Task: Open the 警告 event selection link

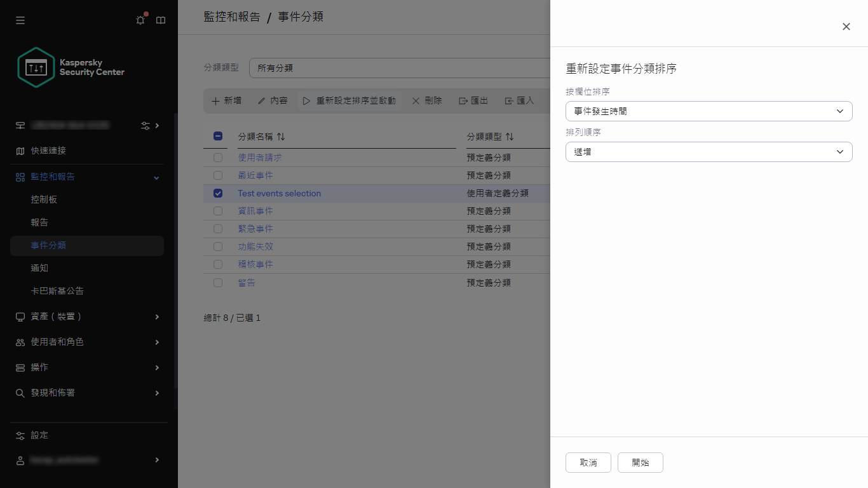Action: [247, 282]
